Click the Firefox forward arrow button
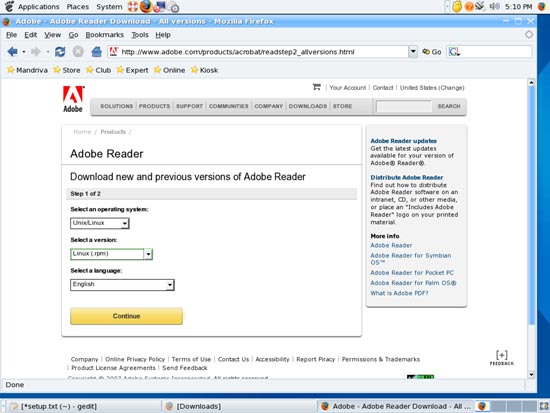The height and width of the screenshot is (413, 550). coord(35,52)
